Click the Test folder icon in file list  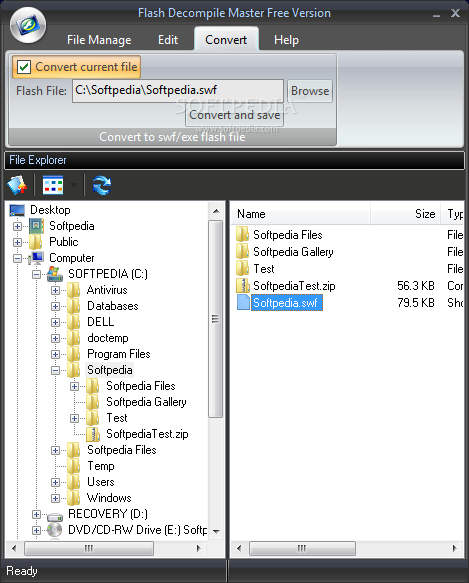pos(243,268)
